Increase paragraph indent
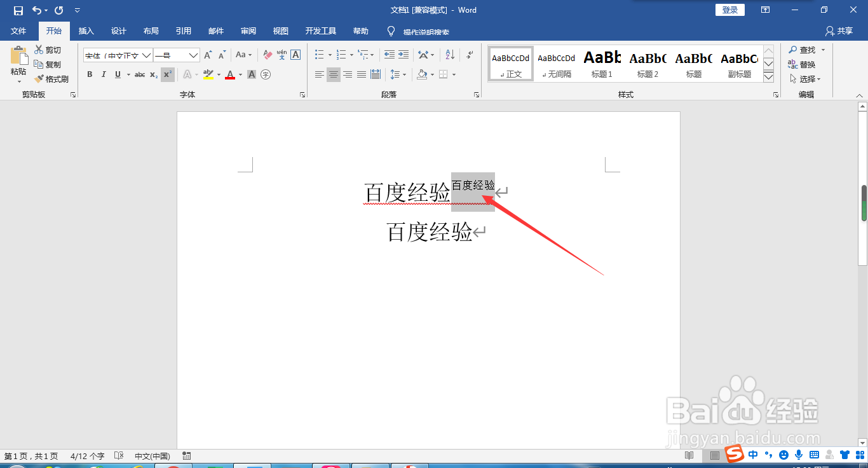The height and width of the screenshot is (468, 868). point(403,55)
